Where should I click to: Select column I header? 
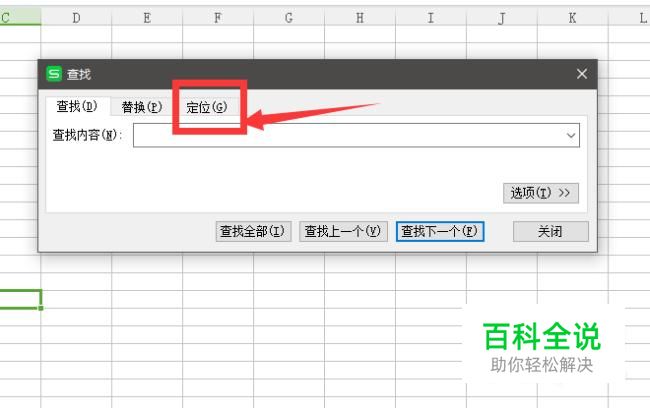[x=431, y=18]
